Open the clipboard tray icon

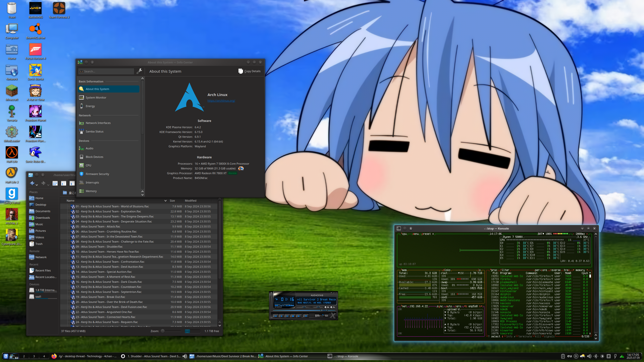click(x=563, y=356)
